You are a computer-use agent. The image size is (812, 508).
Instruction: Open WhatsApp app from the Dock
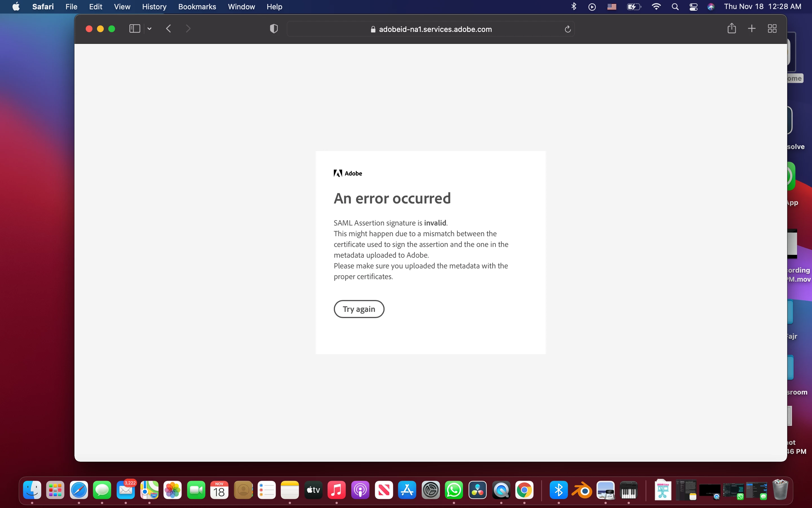[454, 490]
